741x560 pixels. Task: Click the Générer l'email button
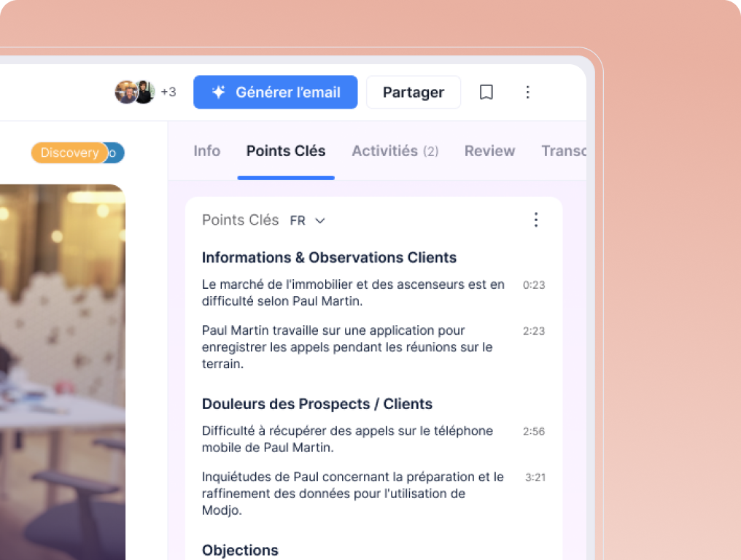tap(275, 92)
